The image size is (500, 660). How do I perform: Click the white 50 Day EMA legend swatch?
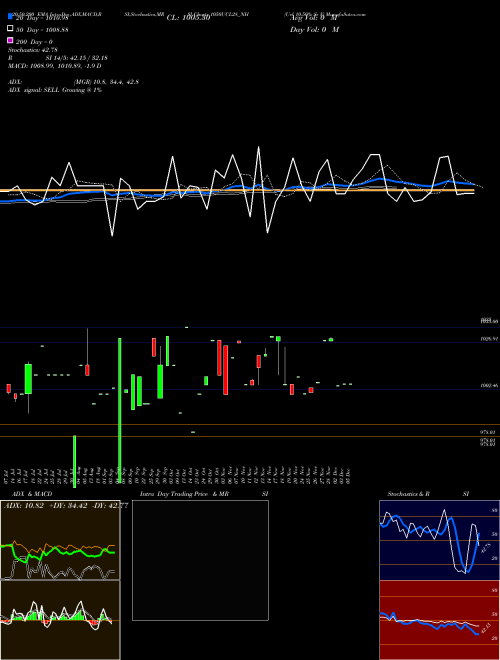(10, 29)
